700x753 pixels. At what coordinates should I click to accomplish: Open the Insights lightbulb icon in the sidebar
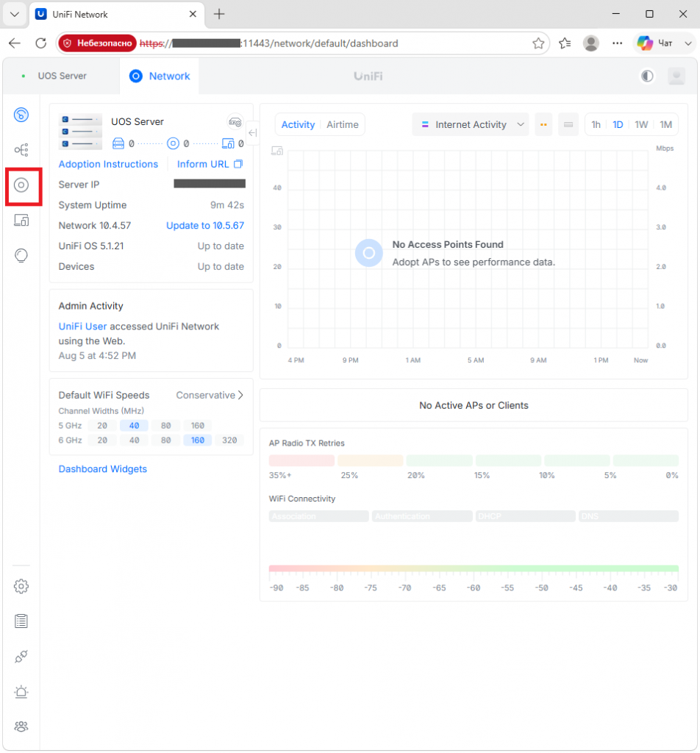(x=21, y=255)
